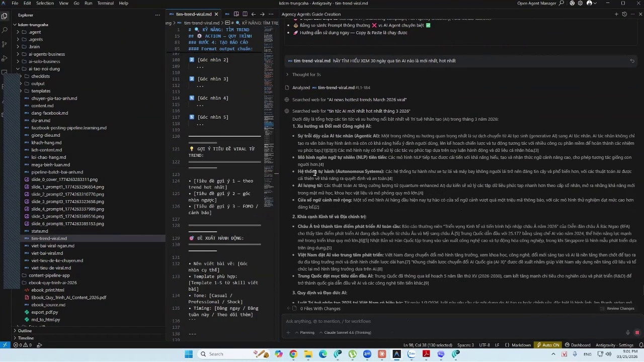644x362 pixels.
Task: Click Spaces: 3 indentation setting
Action: point(465,345)
